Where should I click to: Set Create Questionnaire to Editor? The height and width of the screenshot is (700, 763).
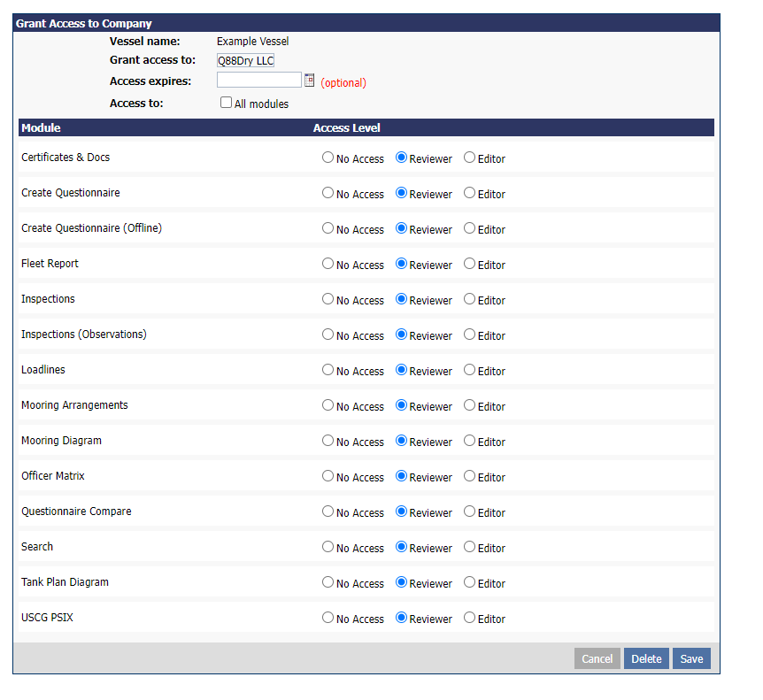coord(469,193)
